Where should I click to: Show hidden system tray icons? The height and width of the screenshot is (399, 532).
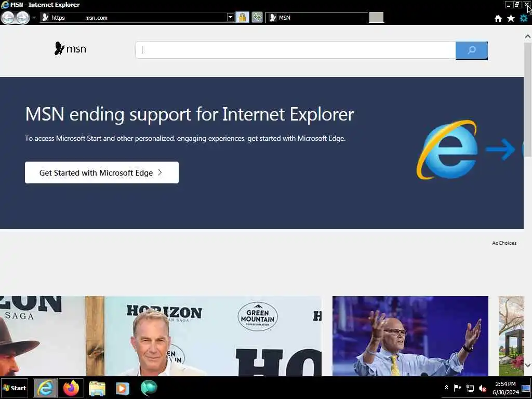click(446, 388)
